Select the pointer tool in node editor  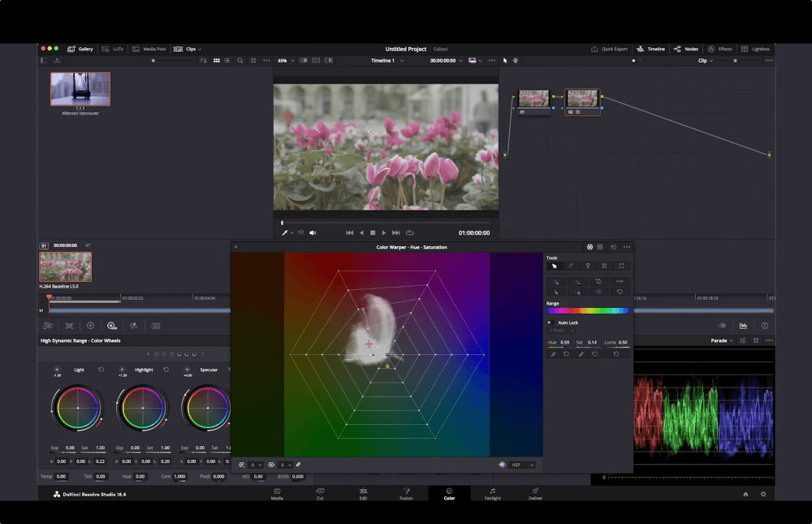pos(505,61)
